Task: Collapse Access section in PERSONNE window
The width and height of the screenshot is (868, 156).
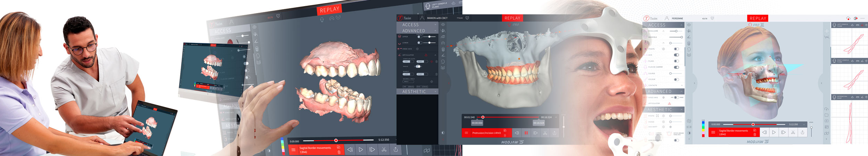Action: pyautogui.click(x=682, y=25)
